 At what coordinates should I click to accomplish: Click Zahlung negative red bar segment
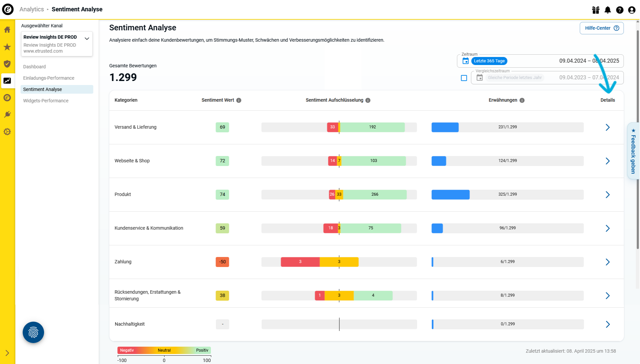tap(300, 262)
